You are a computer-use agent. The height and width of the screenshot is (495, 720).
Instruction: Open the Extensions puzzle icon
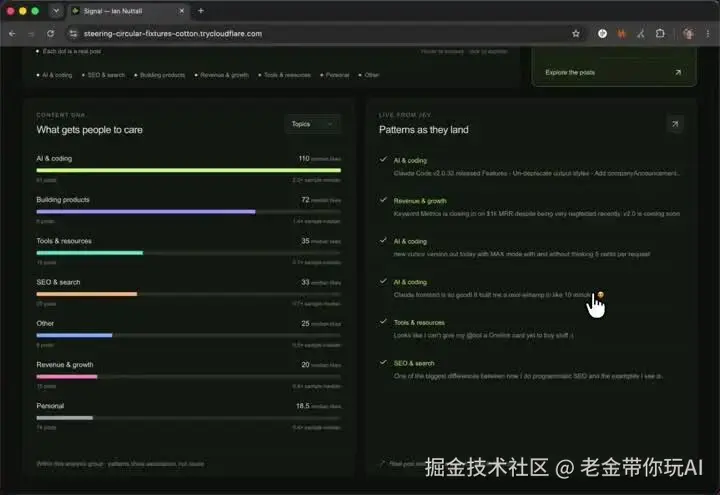click(660, 34)
